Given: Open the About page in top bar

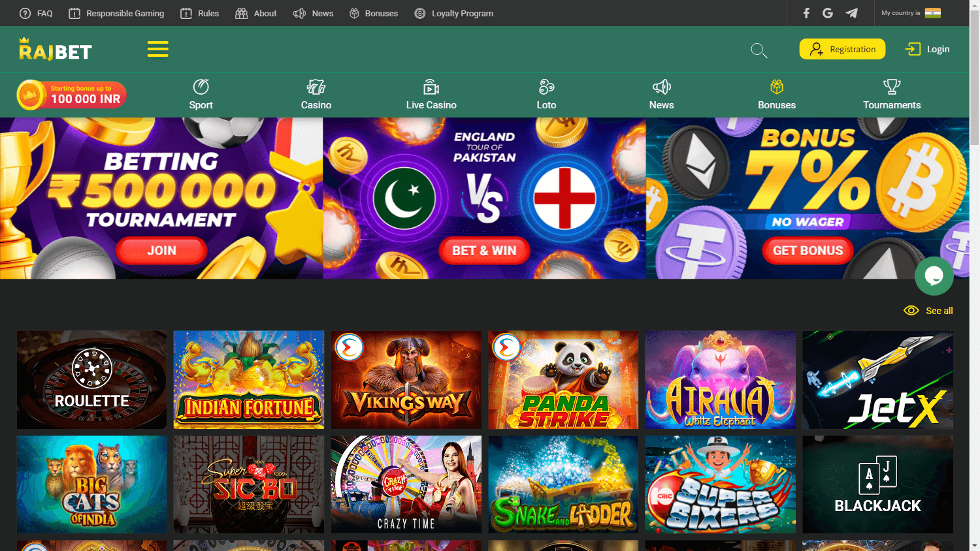Looking at the screenshot, I should (x=256, y=13).
